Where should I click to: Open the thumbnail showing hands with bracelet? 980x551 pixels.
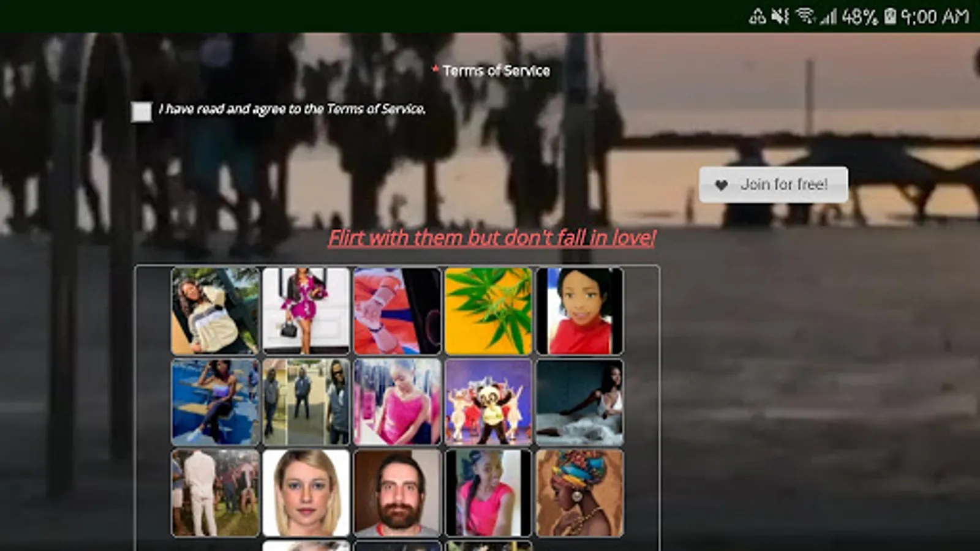click(x=397, y=311)
